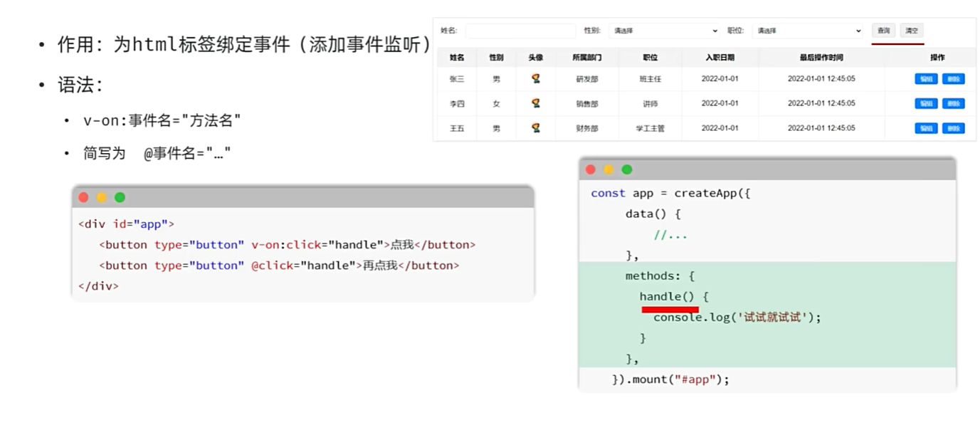980x435 pixels.
Task: Select the 王五 name cell
Action: tap(457, 129)
